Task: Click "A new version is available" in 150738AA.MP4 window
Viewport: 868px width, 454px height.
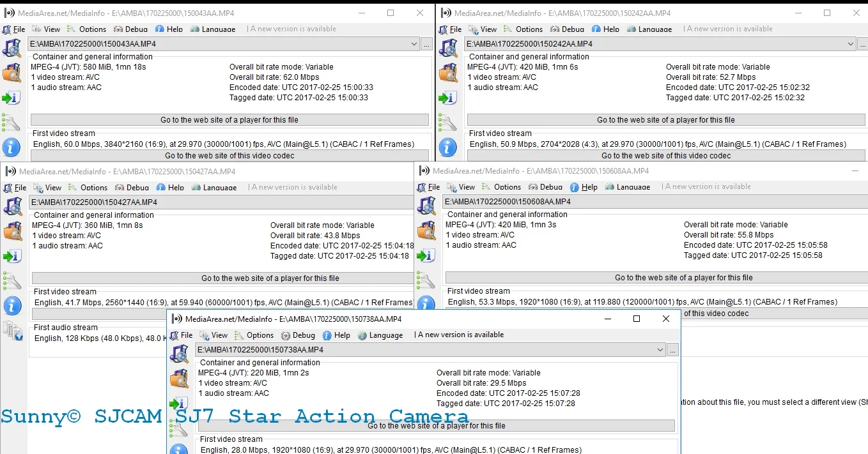Action: click(x=461, y=335)
